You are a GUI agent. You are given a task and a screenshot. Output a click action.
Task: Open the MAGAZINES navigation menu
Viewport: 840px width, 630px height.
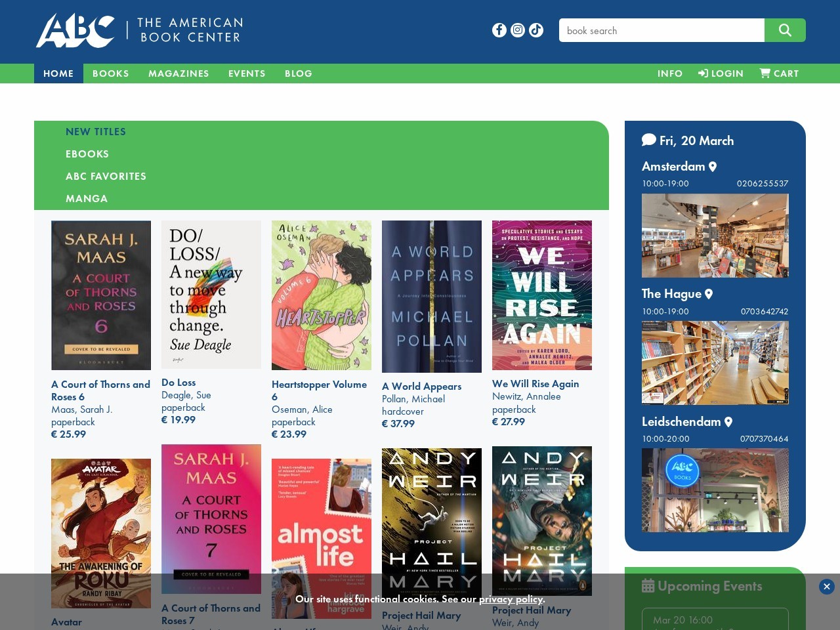click(x=178, y=73)
